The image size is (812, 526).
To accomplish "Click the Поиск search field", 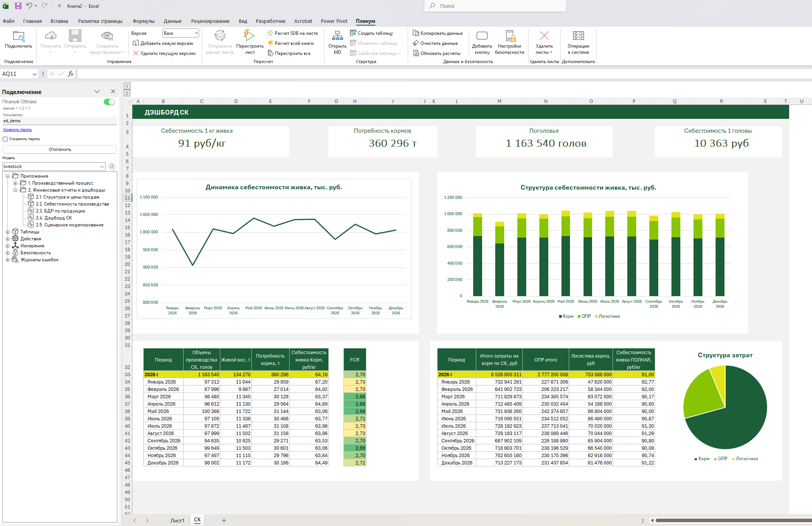I will coord(496,6).
